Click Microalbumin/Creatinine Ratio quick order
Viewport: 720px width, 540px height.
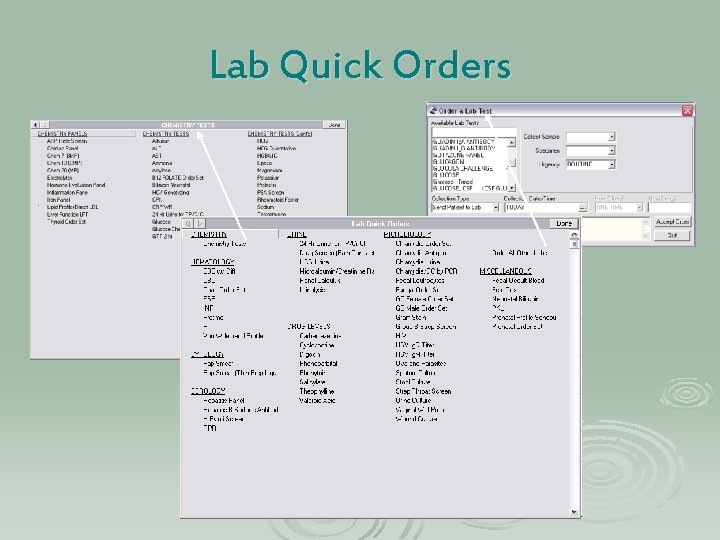click(337, 271)
